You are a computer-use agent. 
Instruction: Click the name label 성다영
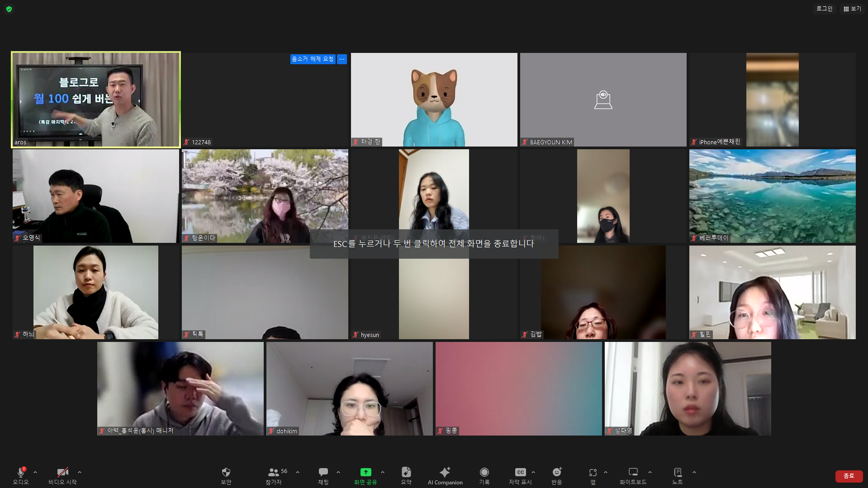click(x=623, y=431)
